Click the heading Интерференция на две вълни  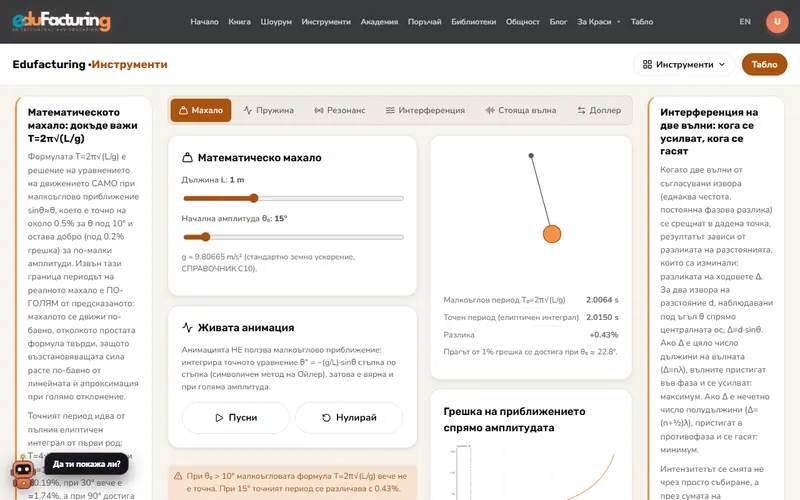[709, 132]
